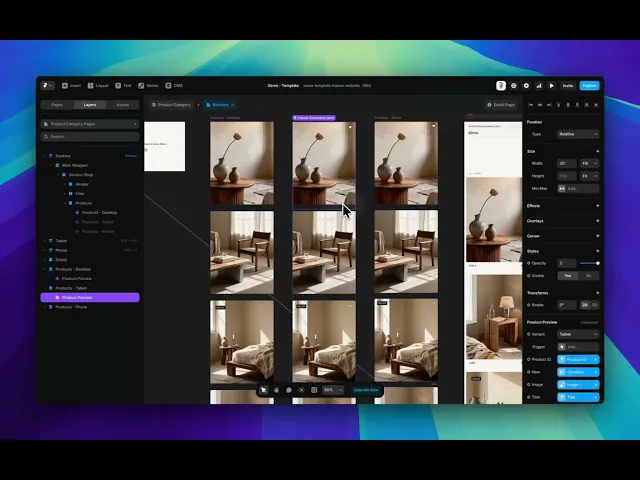The height and width of the screenshot is (480, 640).
Task: Open the Benches item dropdown
Action: pyautogui.click(x=220, y=105)
